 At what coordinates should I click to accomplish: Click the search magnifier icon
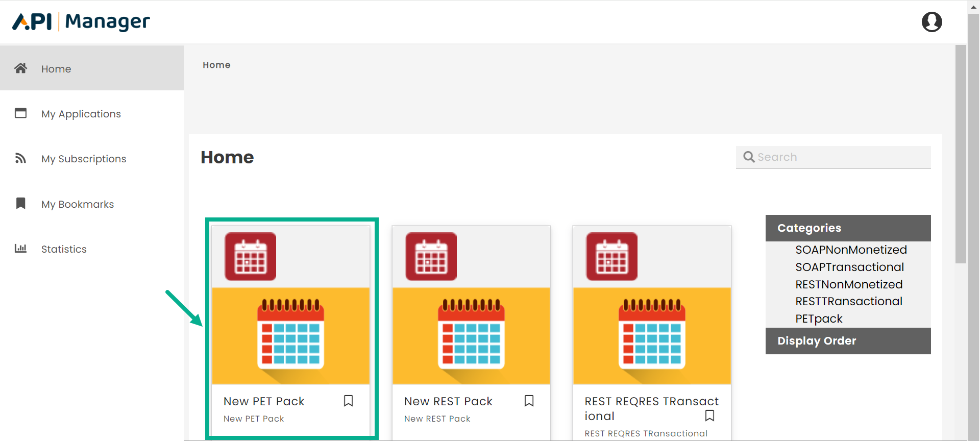pos(749,157)
